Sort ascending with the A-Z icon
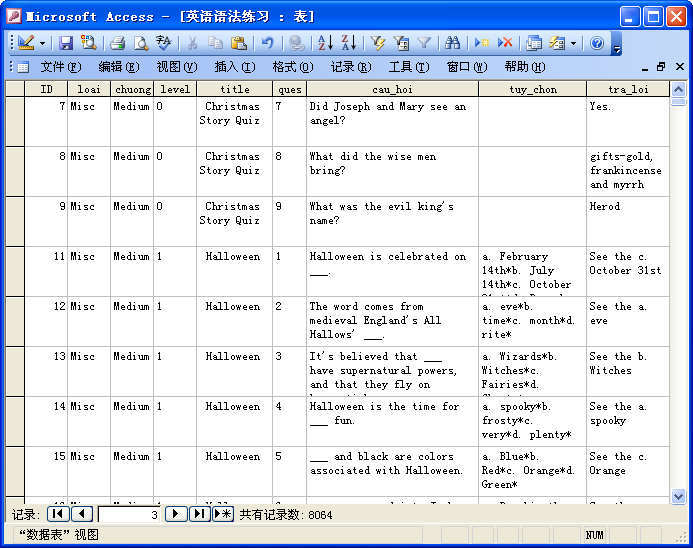 [325, 43]
